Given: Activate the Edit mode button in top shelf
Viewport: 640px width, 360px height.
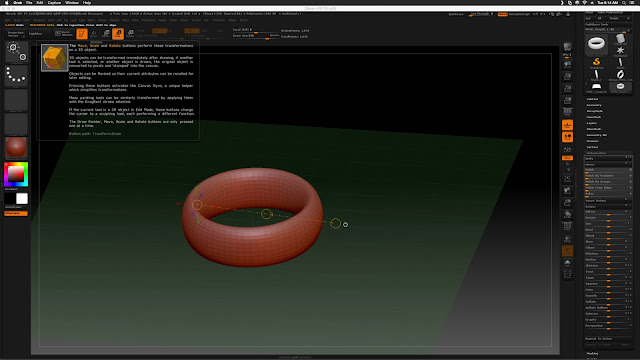Looking at the screenshot, I should tap(82, 34).
